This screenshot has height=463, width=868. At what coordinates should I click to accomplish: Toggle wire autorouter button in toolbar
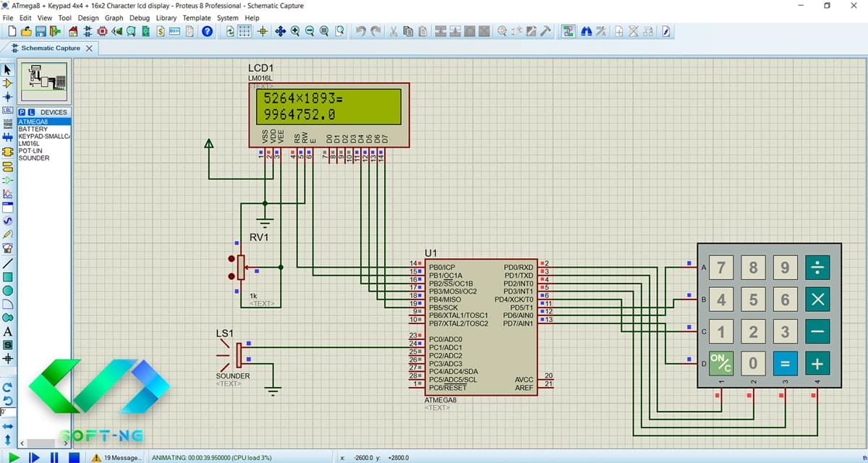coord(569,31)
